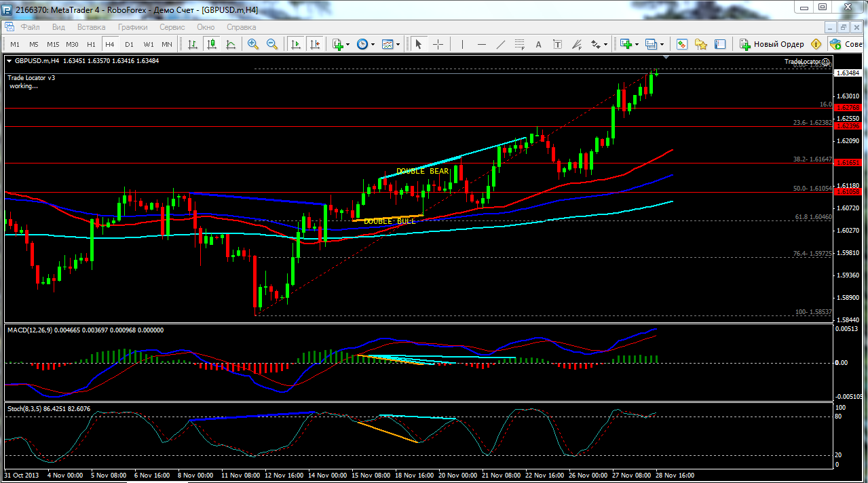
Task: Select the cursor arrow tool
Action: tap(419, 44)
